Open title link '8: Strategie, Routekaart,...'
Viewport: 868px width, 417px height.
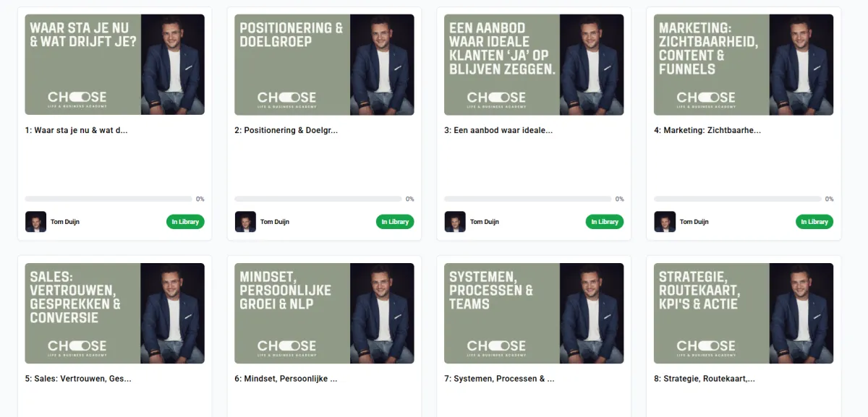click(705, 378)
